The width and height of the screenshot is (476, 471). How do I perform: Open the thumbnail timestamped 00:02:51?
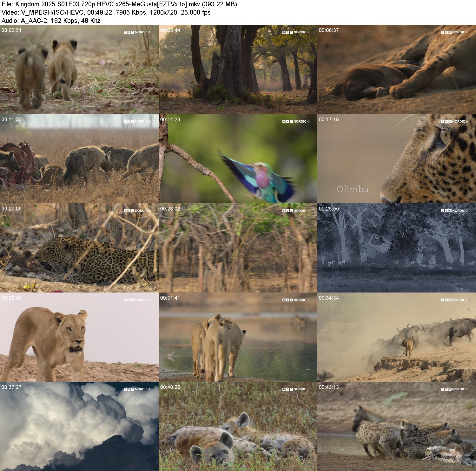coord(79,69)
